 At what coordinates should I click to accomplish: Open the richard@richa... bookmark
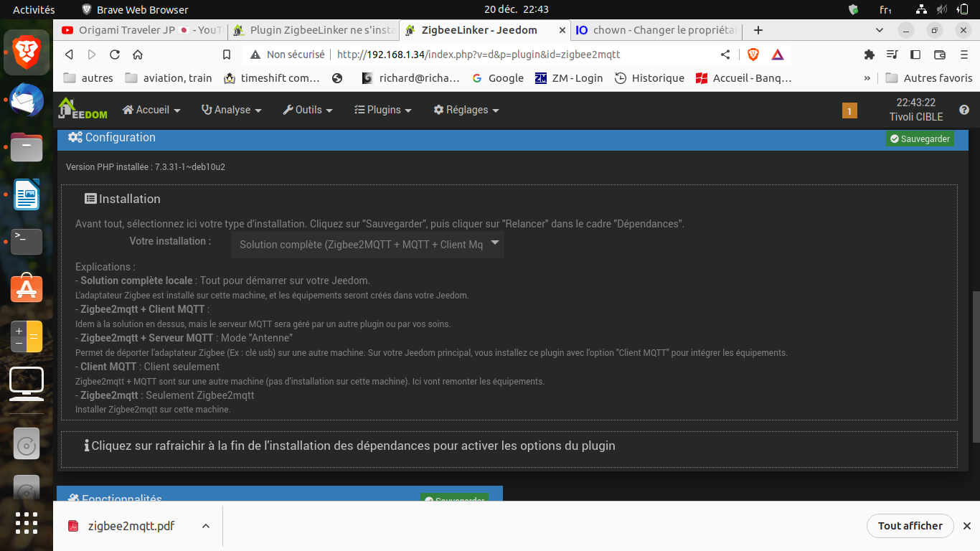(410, 78)
